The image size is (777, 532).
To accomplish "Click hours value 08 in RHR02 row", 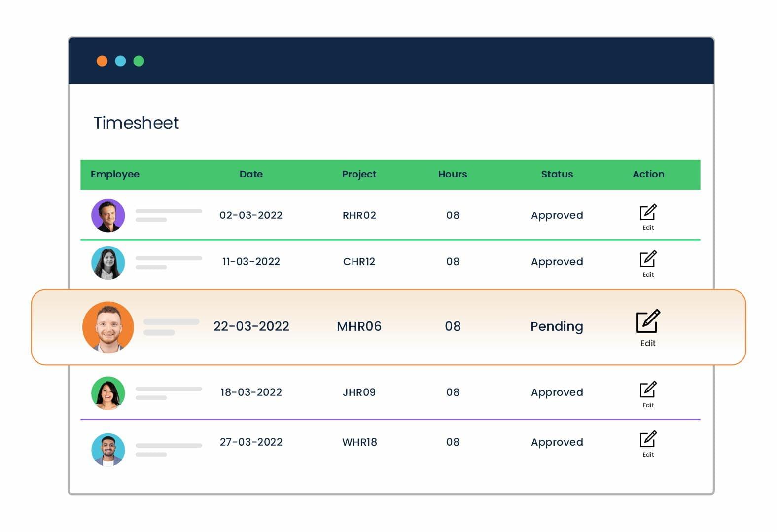I will coord(453,215).
